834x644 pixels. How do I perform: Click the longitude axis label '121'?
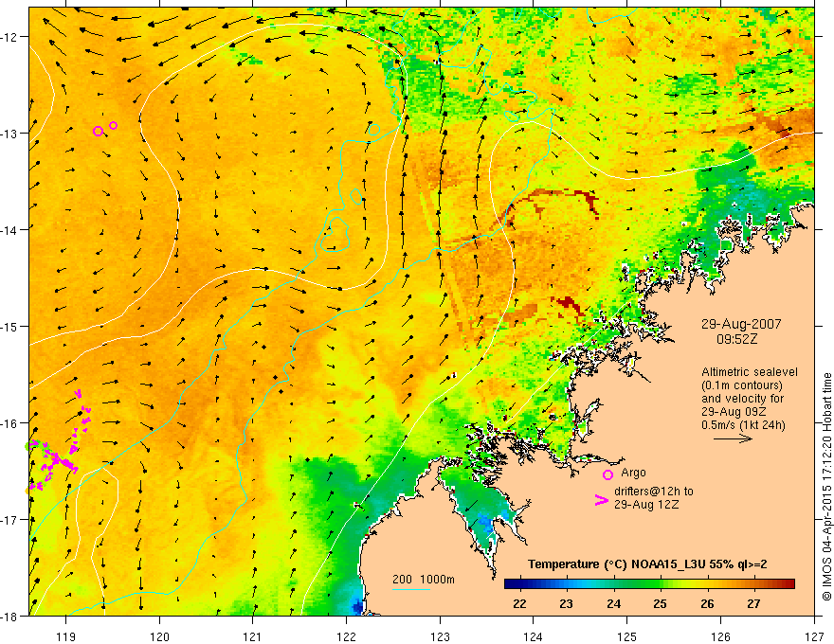pyautogui.click(x=253, y=636)
